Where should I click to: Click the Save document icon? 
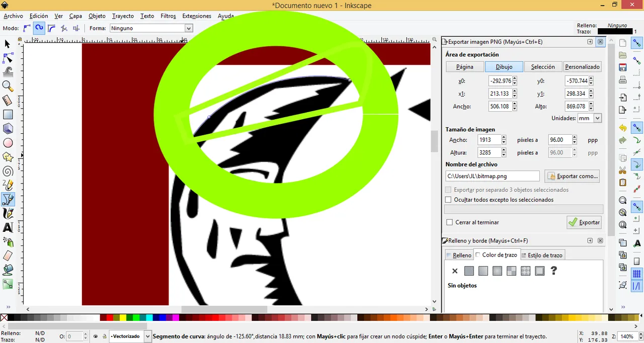pyautogui.click(x=623, y=67)
